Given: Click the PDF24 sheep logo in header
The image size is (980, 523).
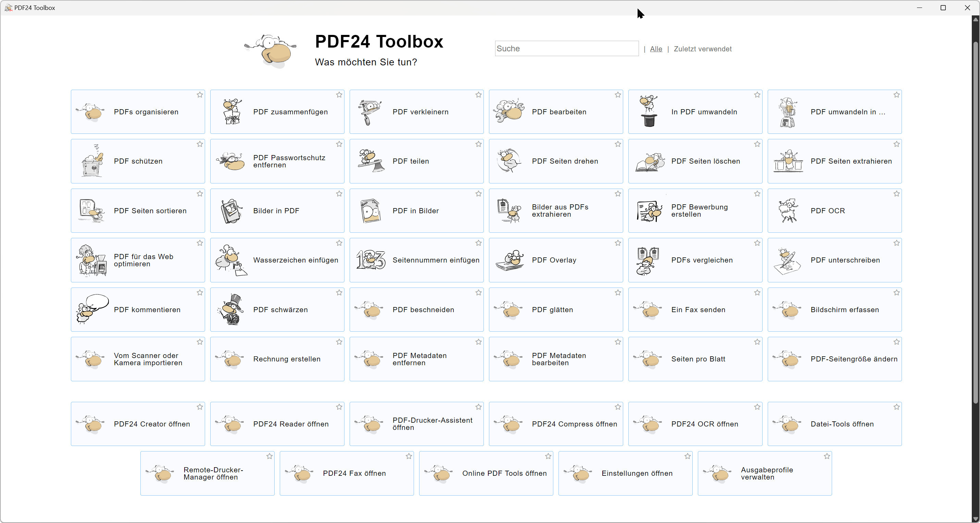Looking at the screenshot, I should (271, 51).
